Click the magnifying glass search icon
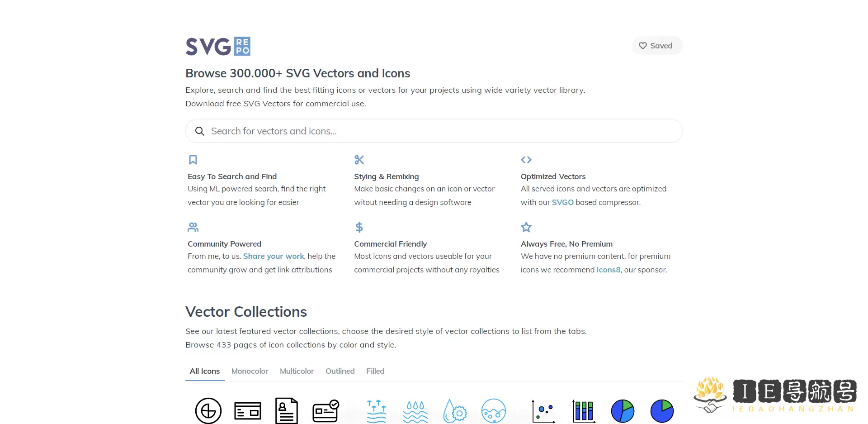Viewport: 868px width, 424px height. tap(199, 131)
